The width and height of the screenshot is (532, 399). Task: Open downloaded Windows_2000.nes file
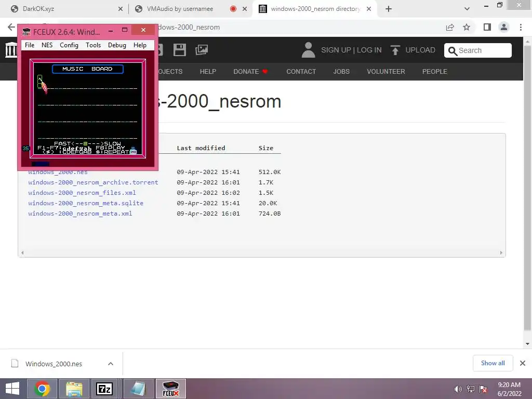(54, 364)
